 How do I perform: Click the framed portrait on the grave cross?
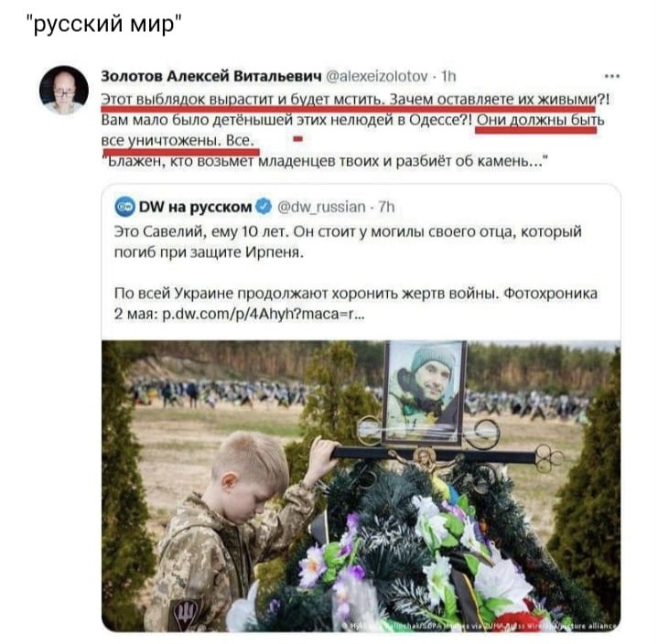point(425,392)
